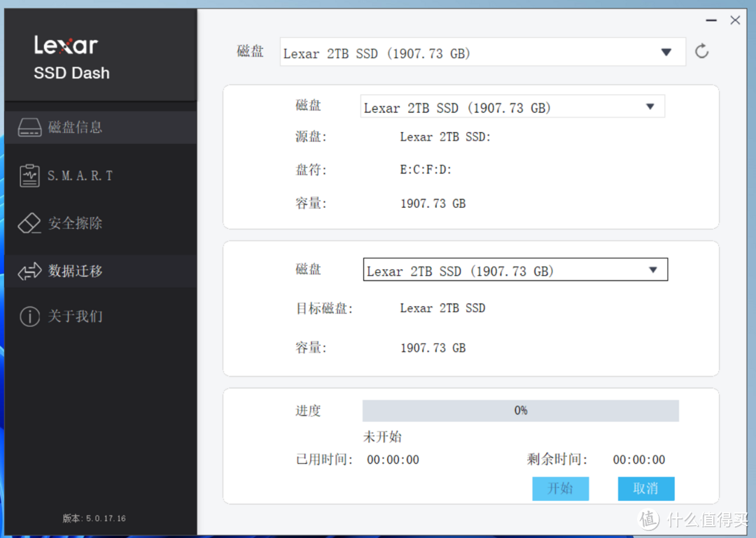Click the about us info icon

pyautogui.click(x=29, y=317)
